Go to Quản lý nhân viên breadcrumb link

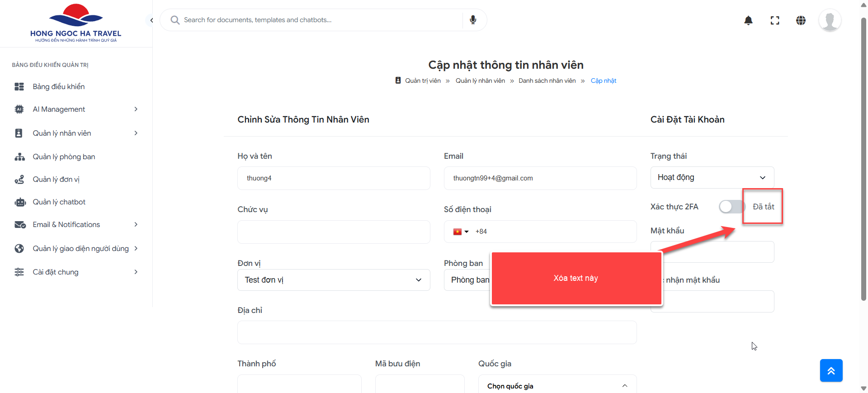tap(480, 81)
